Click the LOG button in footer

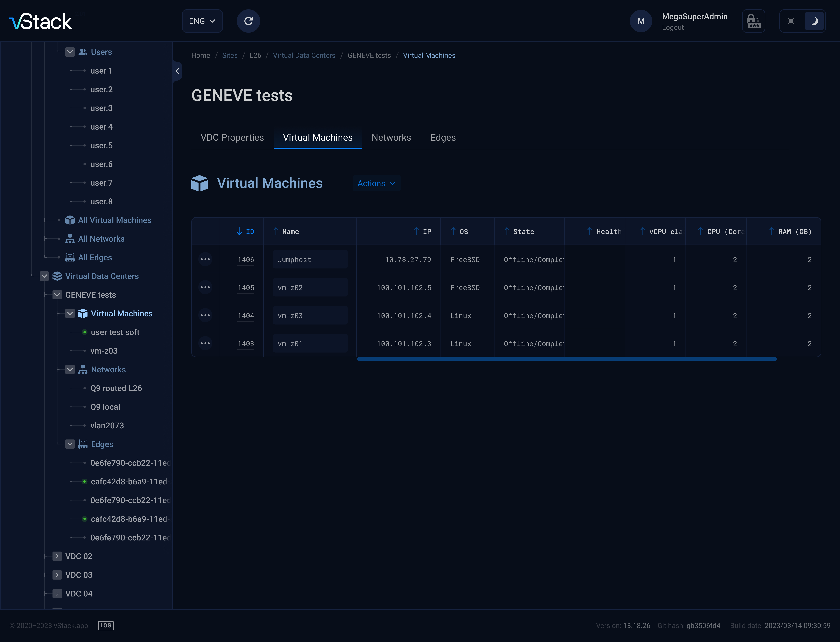coord(106,626)
